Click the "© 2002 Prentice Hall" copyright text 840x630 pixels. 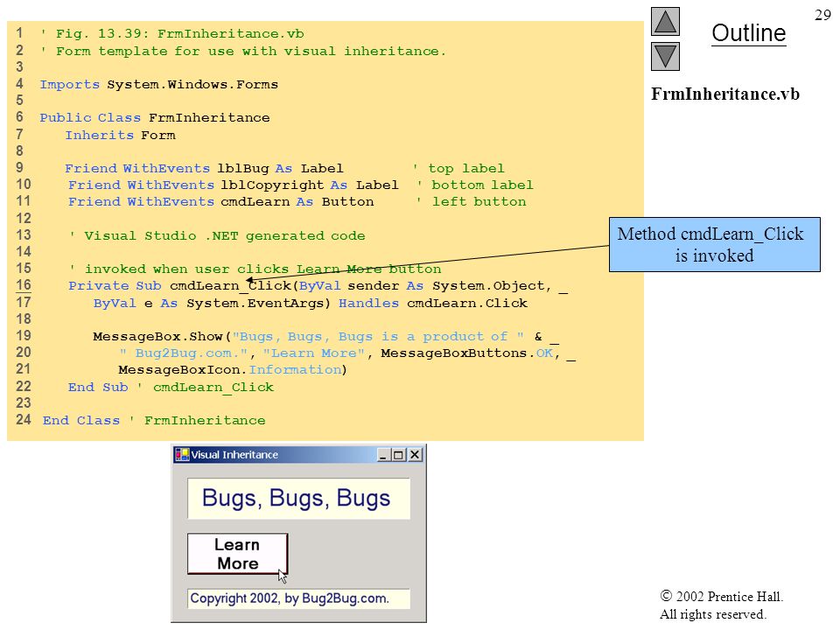722,596
